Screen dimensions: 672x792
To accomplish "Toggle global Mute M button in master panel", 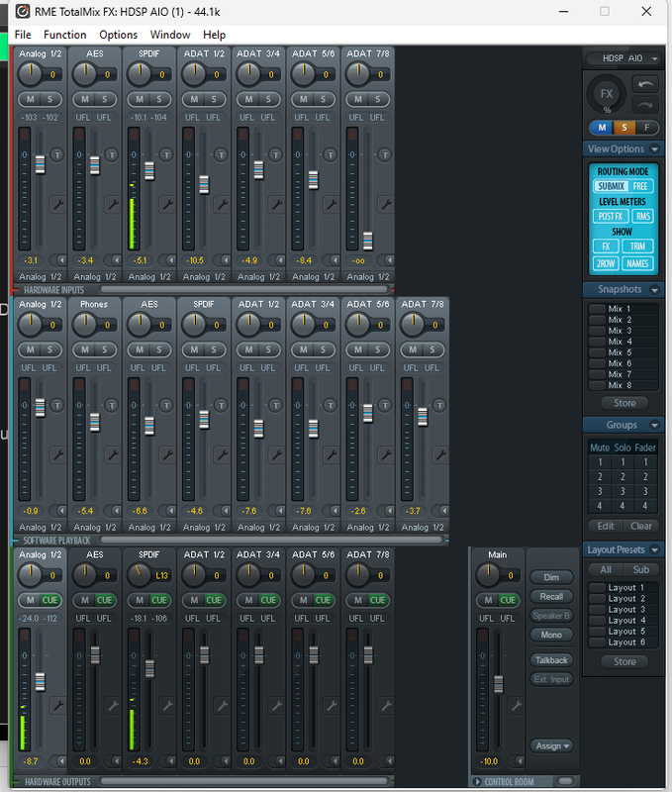I will tap(602, 128).
